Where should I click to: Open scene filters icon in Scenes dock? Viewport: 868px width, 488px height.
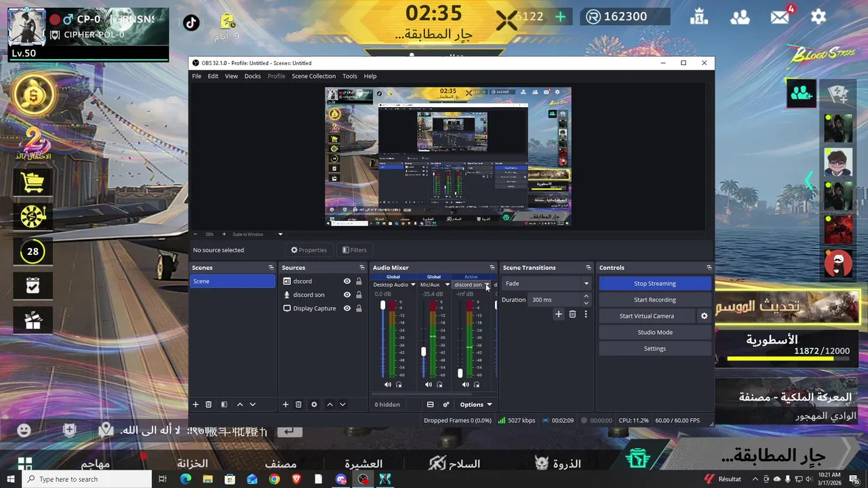[x=224, y=405]
